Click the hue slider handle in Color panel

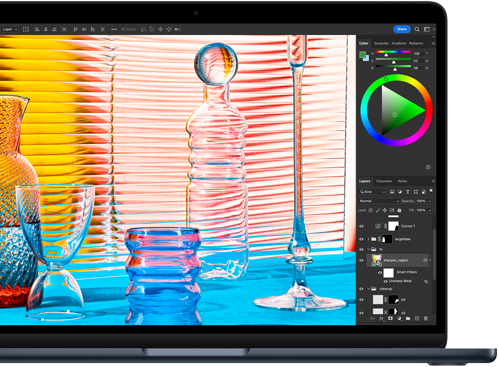tap(386, 55)
